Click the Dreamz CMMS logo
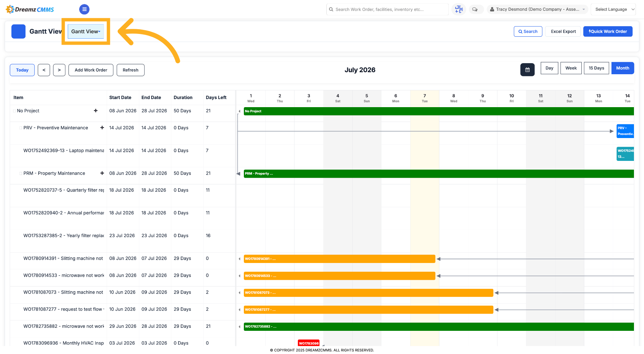The height and width of the screenshot is (354, 644). 30,9
